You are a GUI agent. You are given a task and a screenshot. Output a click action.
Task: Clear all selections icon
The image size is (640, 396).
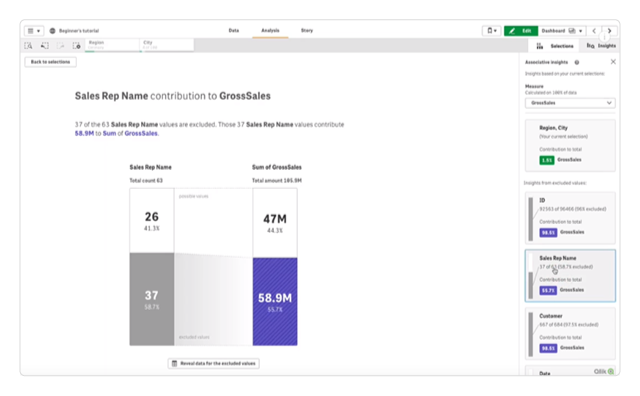(x=76, y=46)
